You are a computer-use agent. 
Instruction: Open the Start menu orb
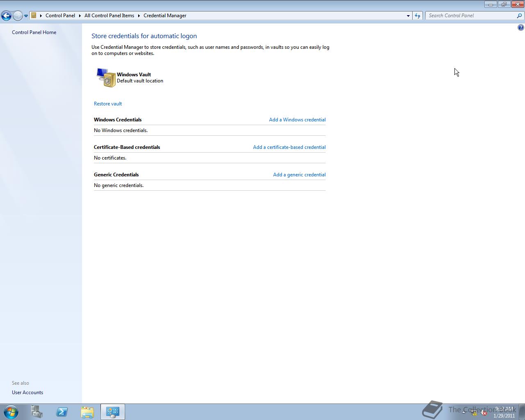(x=11, y=412)
